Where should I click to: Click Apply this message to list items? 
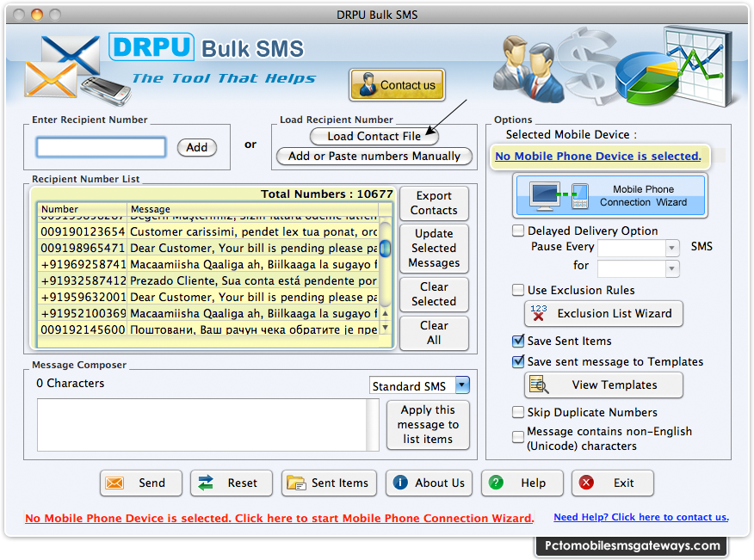click(x=428, y=424)
